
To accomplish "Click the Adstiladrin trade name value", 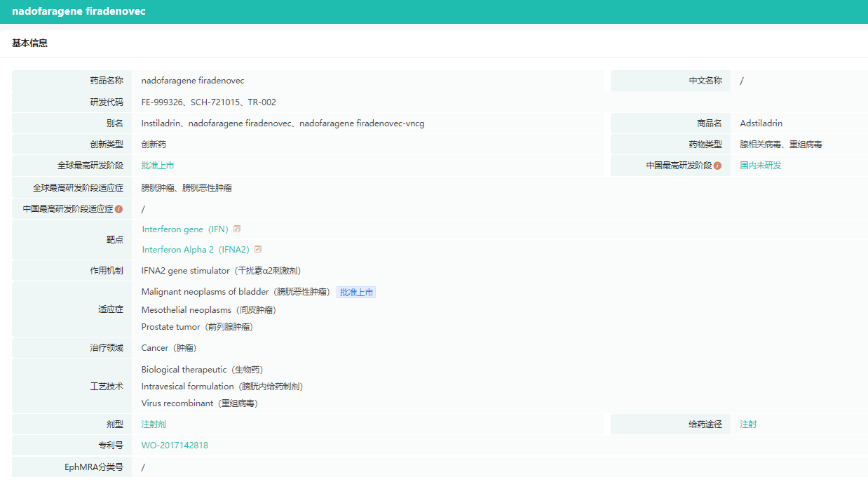I will click(x=761, y=123).
